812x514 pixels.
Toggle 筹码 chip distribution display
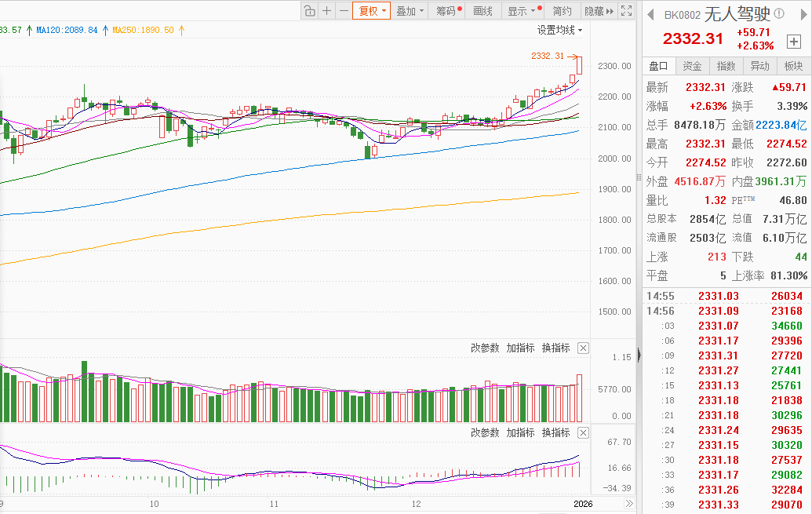coord(447,11)
